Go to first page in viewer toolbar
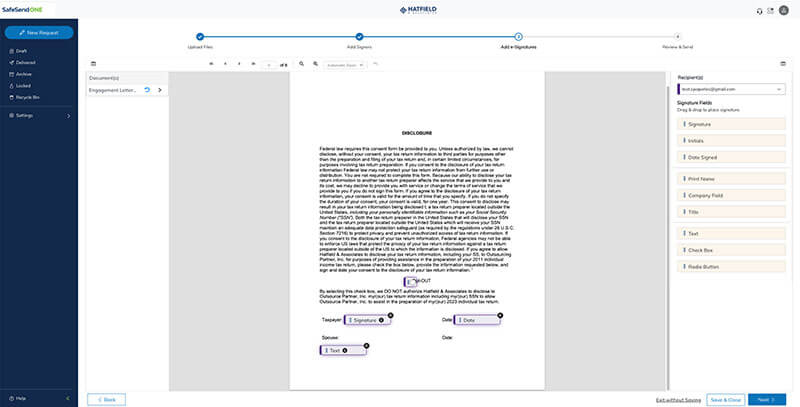Viewport: 800px width, 407px height. 211,64
